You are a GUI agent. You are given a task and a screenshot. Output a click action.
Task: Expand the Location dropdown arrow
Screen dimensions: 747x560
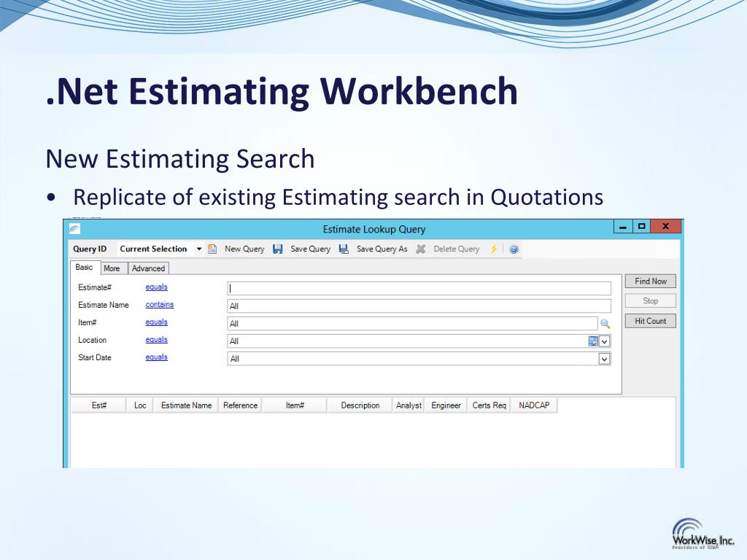pyautogui.click(x=605, y=341)
